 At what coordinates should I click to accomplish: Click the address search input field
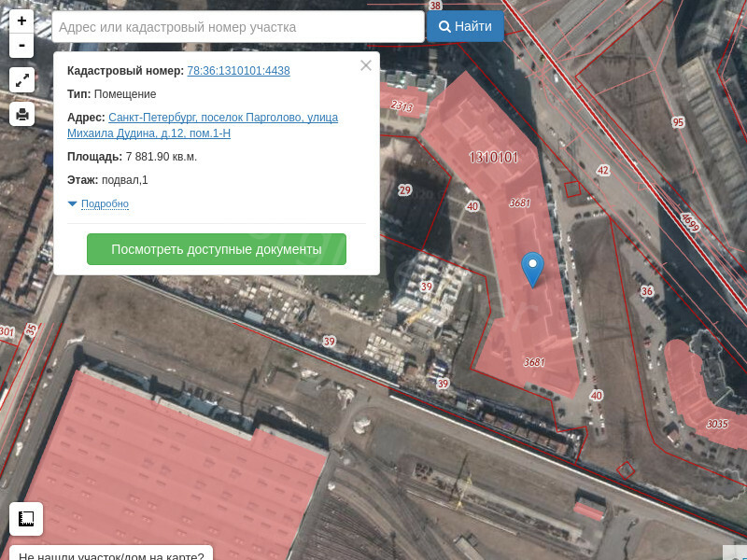(x=238, y=27)
